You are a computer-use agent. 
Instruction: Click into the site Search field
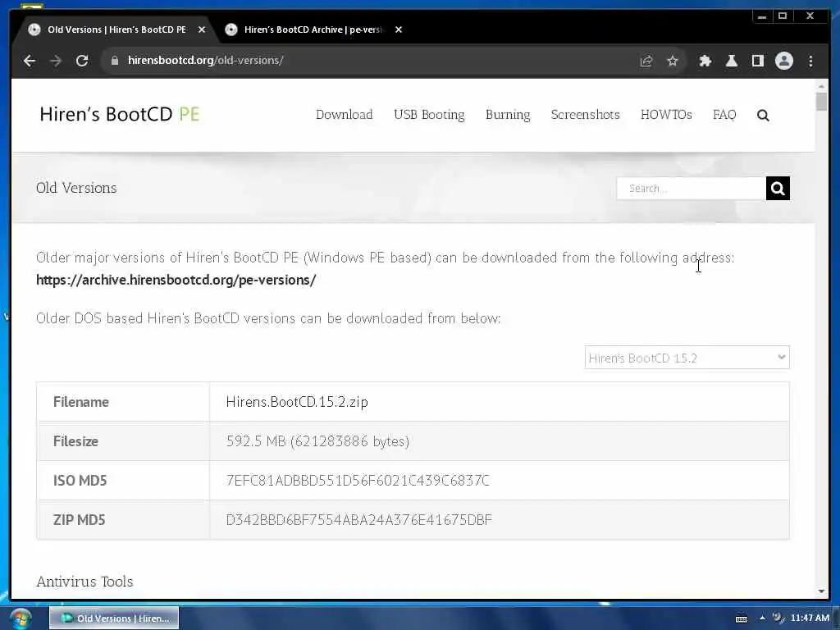tap(691, 189)
